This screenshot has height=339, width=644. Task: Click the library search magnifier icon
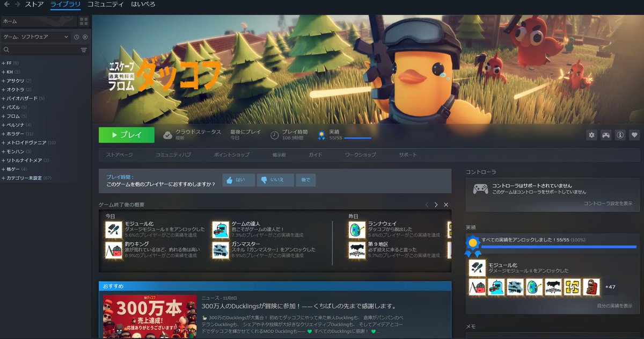pos(6,50)
